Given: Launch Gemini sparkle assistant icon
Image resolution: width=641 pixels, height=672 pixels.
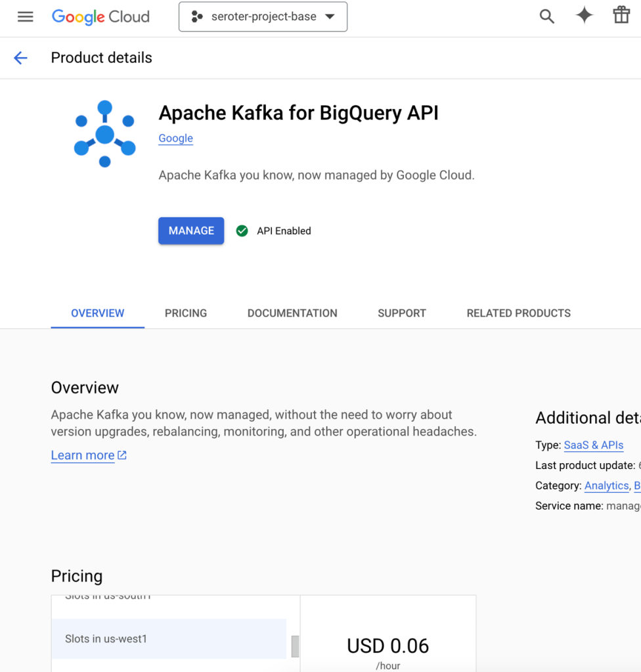Looking at the screenshot, I should [x=584, y=16].
